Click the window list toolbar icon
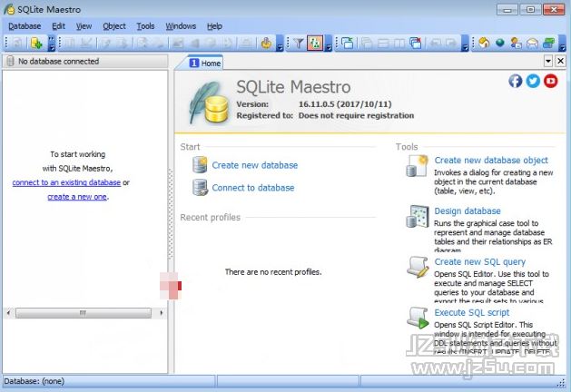This screenshot has height=392, width=571. 348,44
